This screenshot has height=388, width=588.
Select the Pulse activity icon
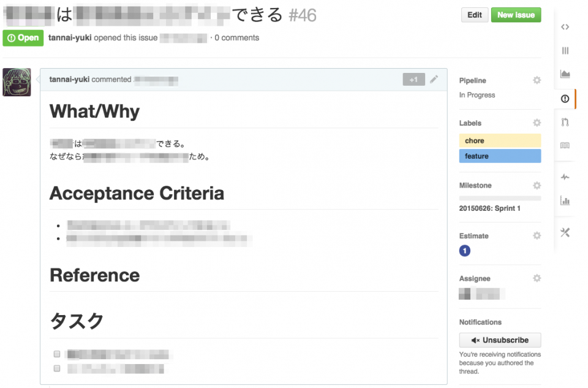(565, 177)
